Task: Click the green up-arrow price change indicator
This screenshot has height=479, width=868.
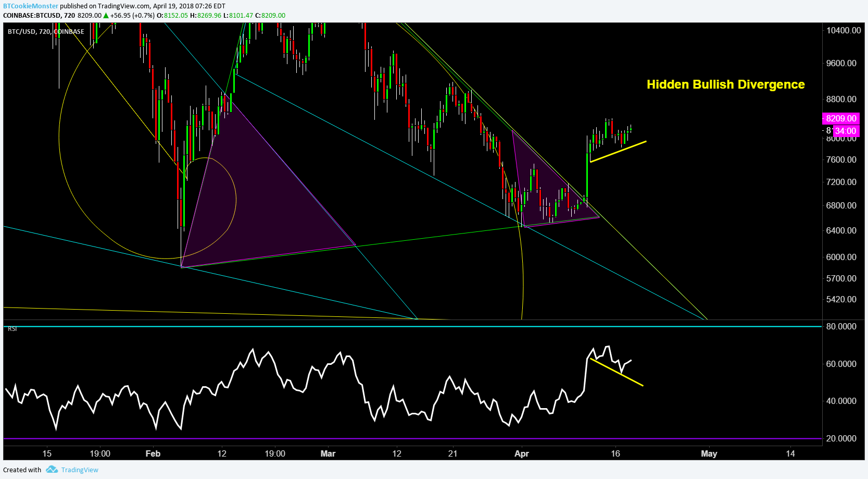Action: point(106,15)
